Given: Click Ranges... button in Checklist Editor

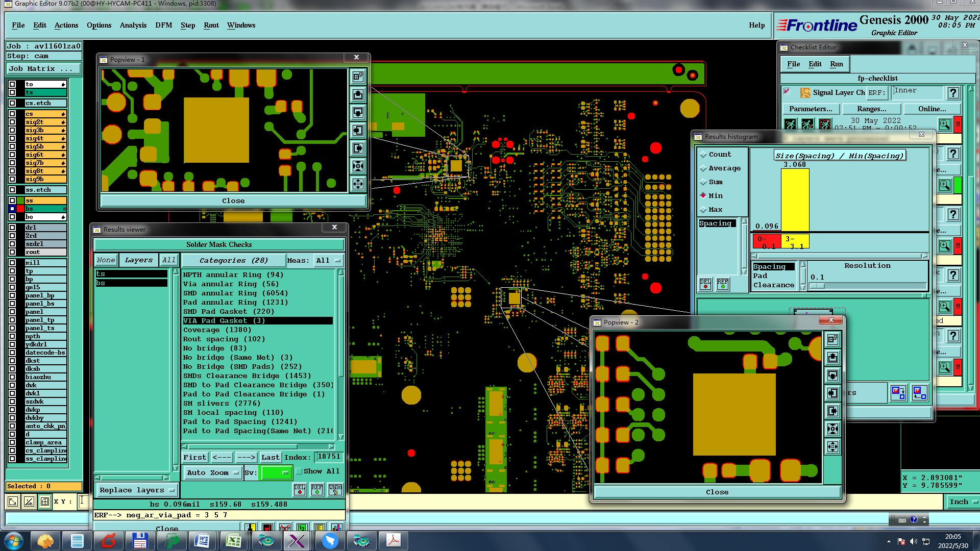Looking at the screenshot, I should 871,109.
